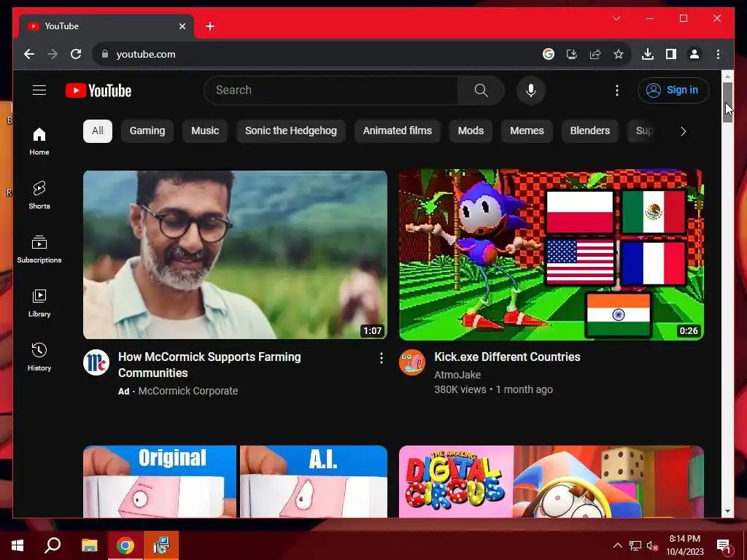Bookmark this tab with the star
Image resolution: width=747 pixels, height=560 pixels.
click(619, 54)
